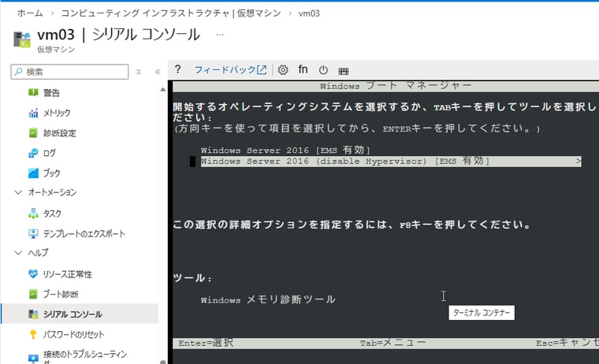
Task: Click the タスク tasks icon
Action: pyautogui.click(x=33, y=214)
